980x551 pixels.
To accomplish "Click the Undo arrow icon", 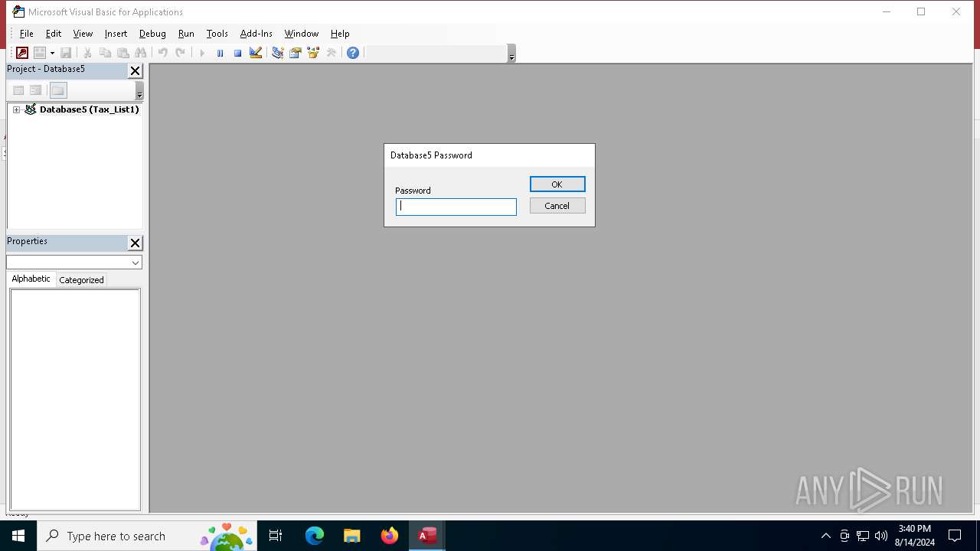I will click(162, 53).
